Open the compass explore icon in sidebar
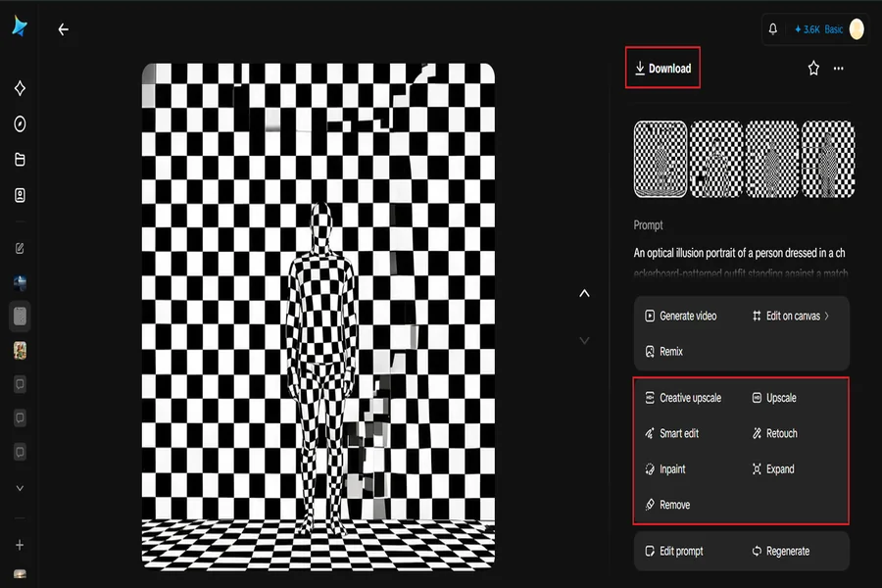 [x=20, y=123]
